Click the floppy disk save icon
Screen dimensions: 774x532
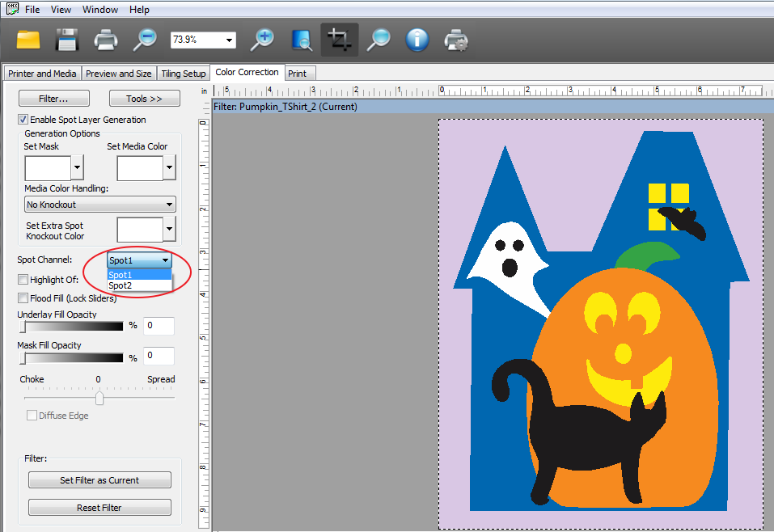click(x=66, y=39)
